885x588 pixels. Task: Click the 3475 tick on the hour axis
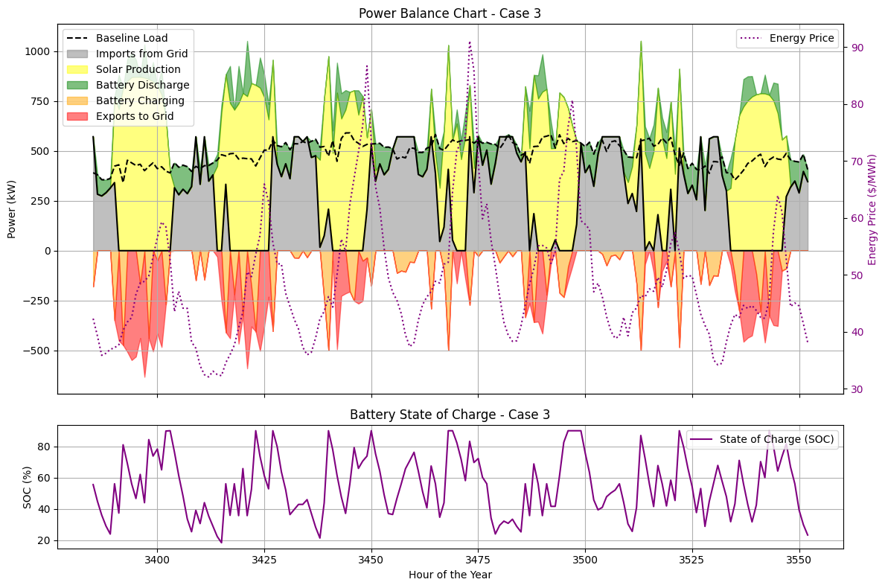(478, 560)
